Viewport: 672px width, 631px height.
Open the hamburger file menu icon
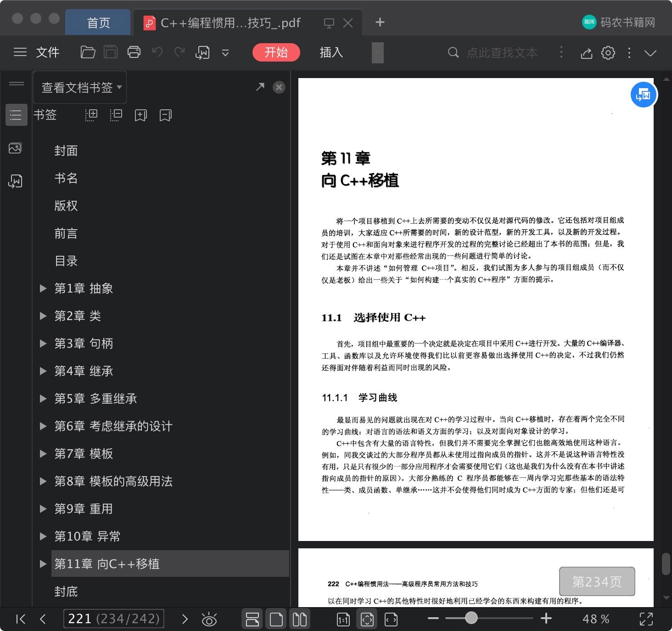20,52
